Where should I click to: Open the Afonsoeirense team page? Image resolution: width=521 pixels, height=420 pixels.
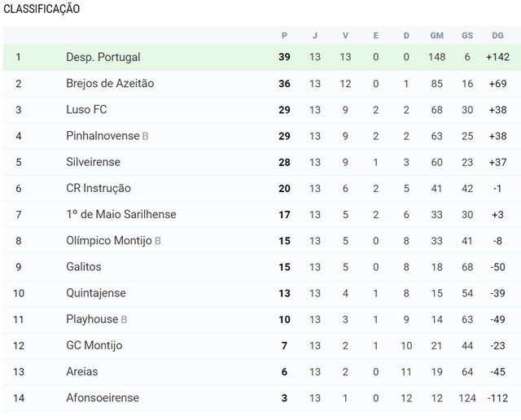click(103, 398)
